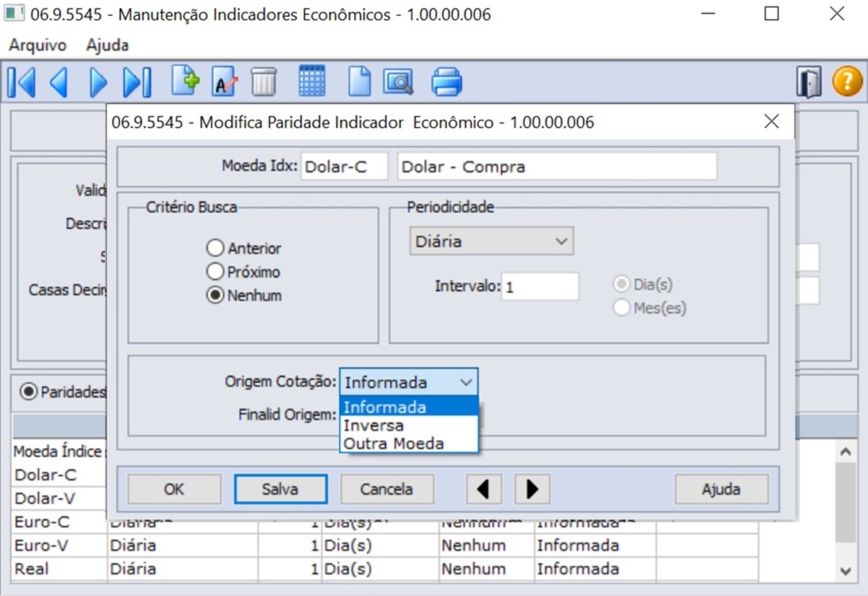The image size is (868, 596).
Task: Select Anterior search criterion
Action: (x=214, y=248)
